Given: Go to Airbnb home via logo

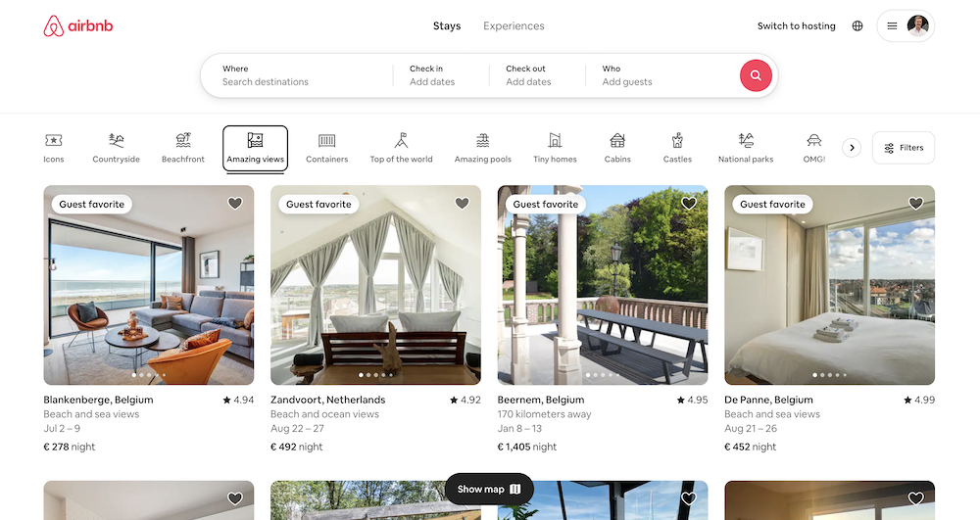Looking at the screenshot, I should (78, 26).
